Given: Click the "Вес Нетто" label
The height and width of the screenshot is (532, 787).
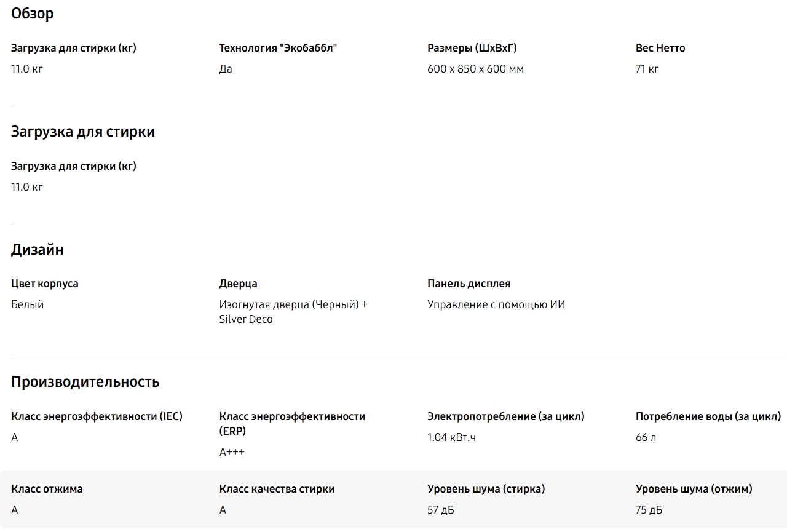Looking at the screenshot, I should coord(660,48).
